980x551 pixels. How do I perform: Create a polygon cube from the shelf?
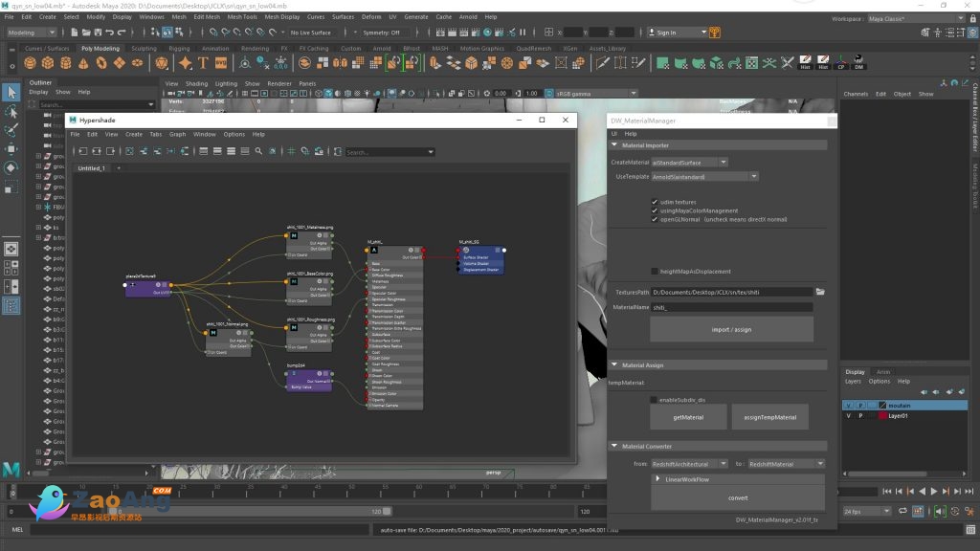(48, 63)
